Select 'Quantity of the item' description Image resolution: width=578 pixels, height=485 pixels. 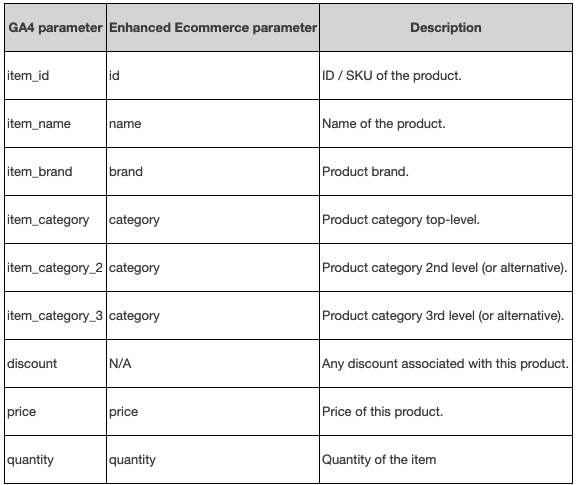pyautogui.click(x=379, y=460)
